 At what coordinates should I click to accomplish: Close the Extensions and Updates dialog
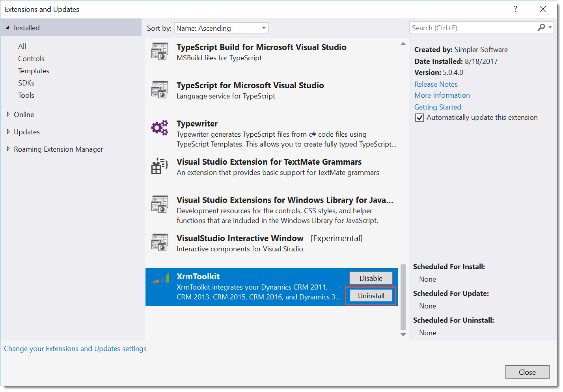[527, 372]
